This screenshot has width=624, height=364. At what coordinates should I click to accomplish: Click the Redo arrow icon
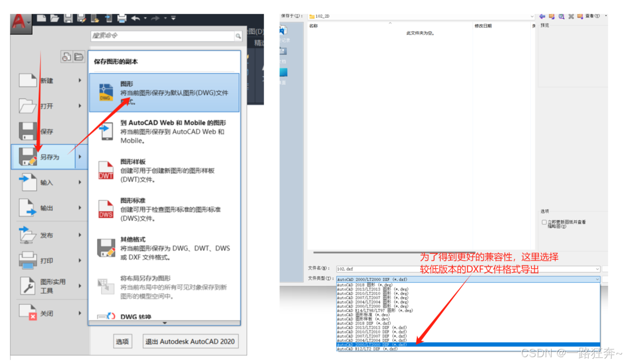155,18
